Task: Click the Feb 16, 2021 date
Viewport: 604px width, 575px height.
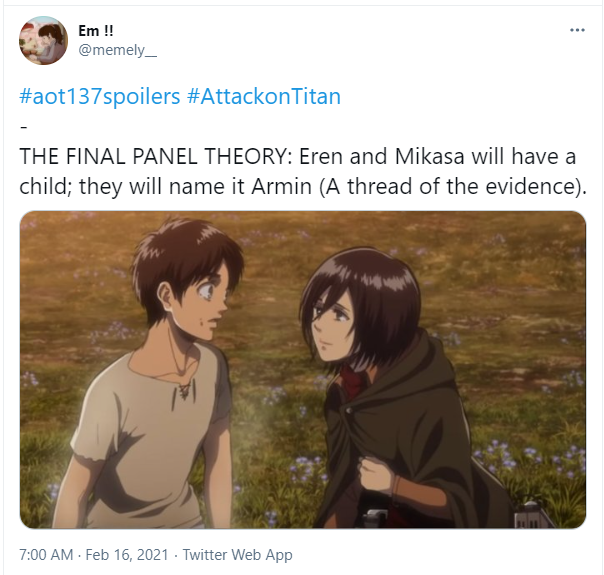Action: [127, 555]
